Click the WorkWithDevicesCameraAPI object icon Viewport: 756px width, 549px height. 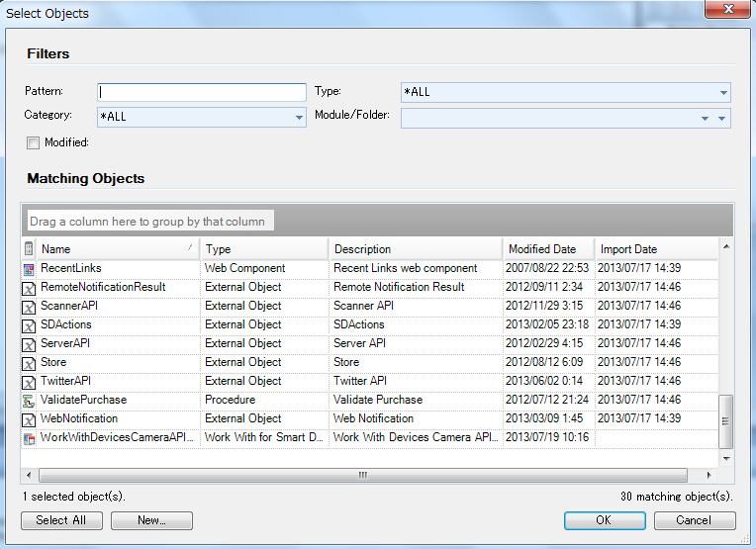[29, 438]
